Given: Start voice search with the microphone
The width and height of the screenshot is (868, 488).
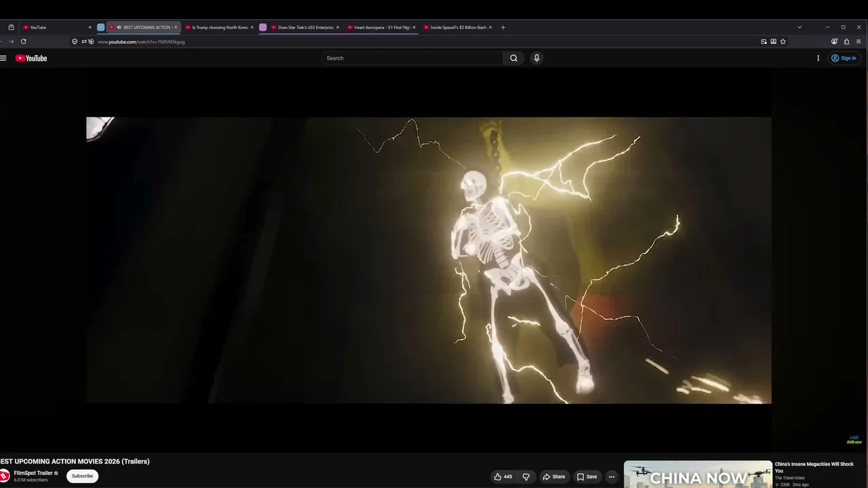Looking at the screenshot, I should click(536, 58).
